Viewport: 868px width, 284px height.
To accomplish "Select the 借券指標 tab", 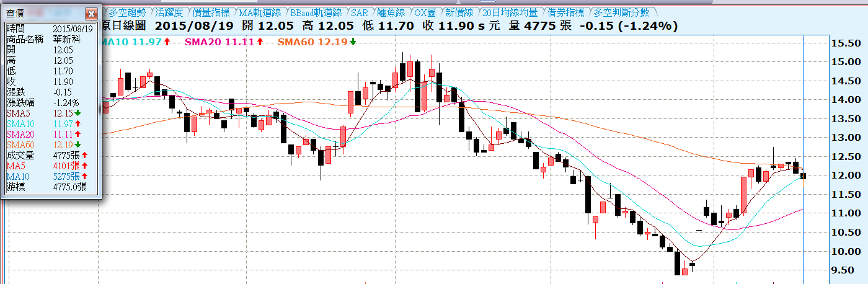I will (565, 12).
